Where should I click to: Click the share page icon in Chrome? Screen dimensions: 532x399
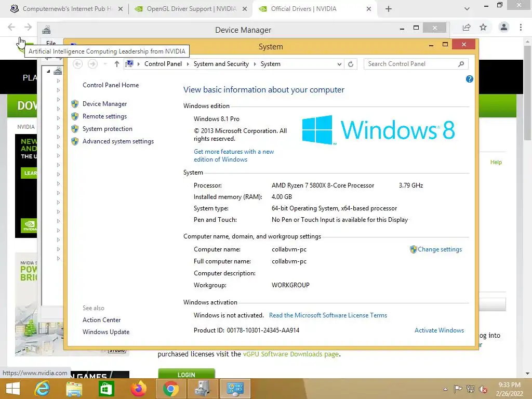tap(467, 27)
